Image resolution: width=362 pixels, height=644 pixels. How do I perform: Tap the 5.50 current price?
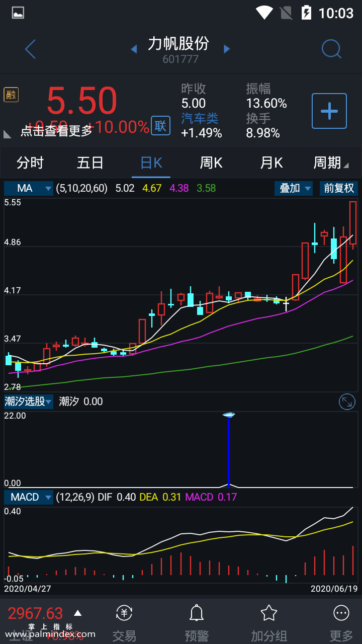(82, 101)
